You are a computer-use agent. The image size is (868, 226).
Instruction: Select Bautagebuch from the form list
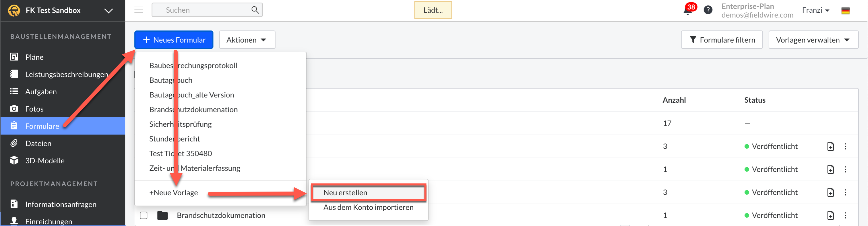tap(170, 80)
